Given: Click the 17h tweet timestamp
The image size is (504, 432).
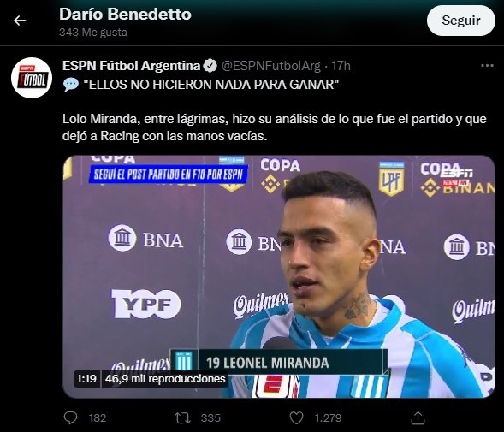Looking at the screenshot, I should [x=341, y=66].
